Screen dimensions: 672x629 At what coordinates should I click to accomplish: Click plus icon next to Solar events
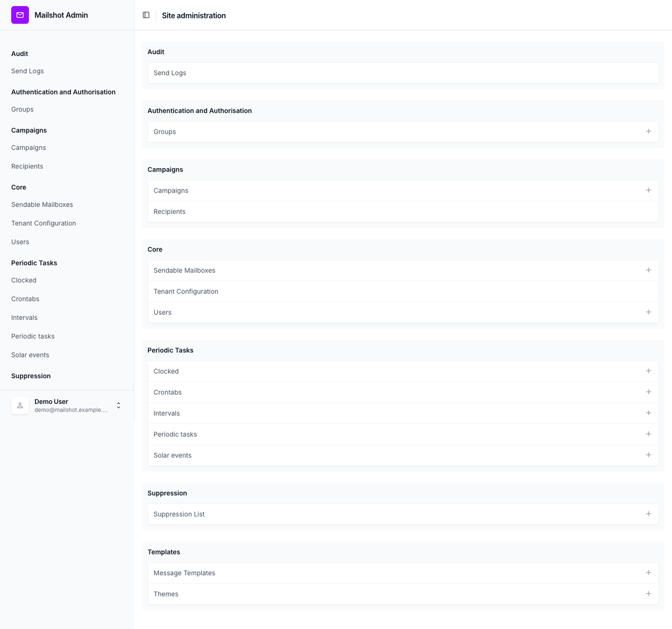(648, 455)
